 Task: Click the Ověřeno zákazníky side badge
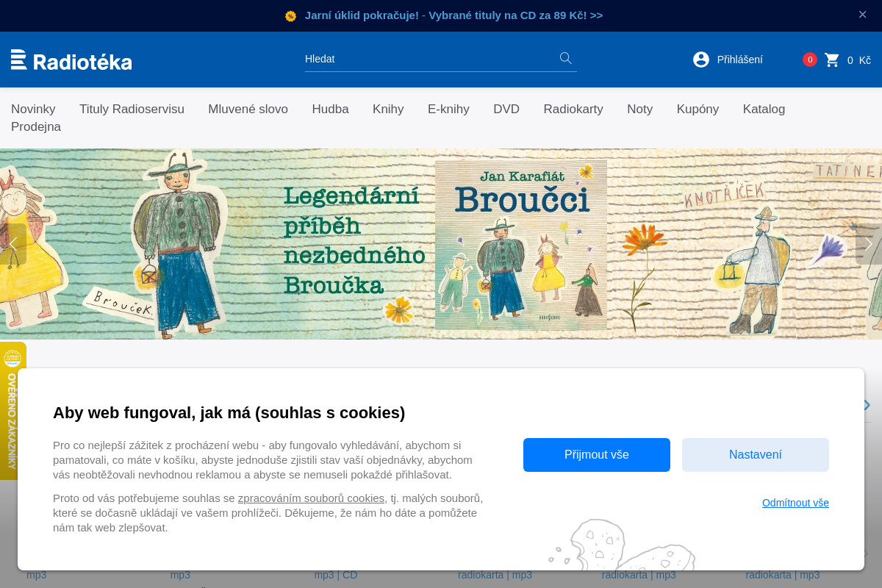pos(12,411)
